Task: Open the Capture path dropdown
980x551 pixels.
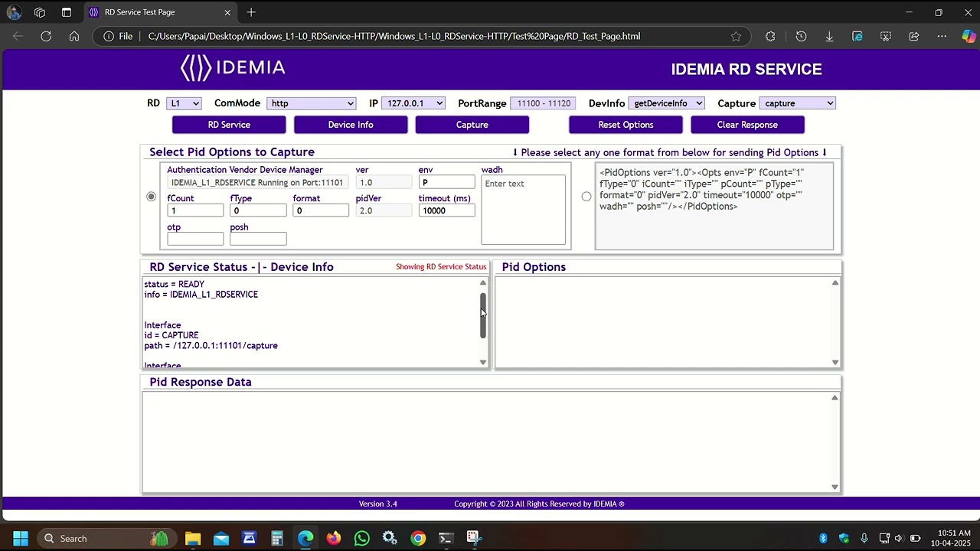Action: point(797,103)
